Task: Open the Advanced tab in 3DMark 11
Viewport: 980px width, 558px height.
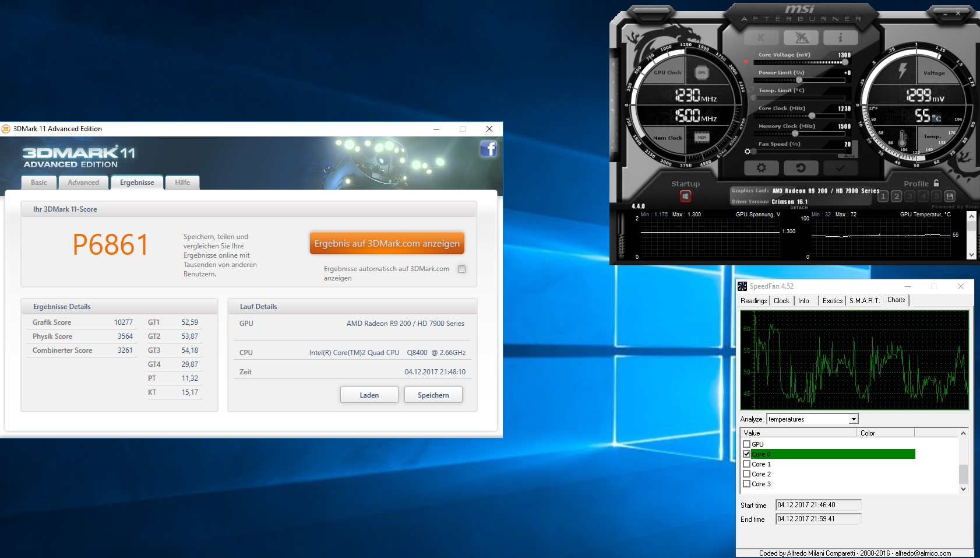Action: tap(83, 183)
